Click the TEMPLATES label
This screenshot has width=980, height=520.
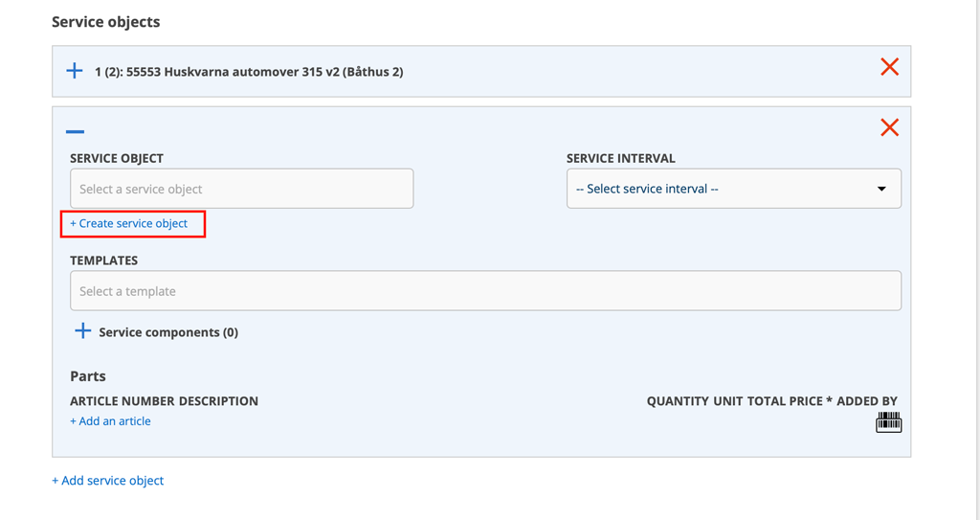[x=103, y=260]
